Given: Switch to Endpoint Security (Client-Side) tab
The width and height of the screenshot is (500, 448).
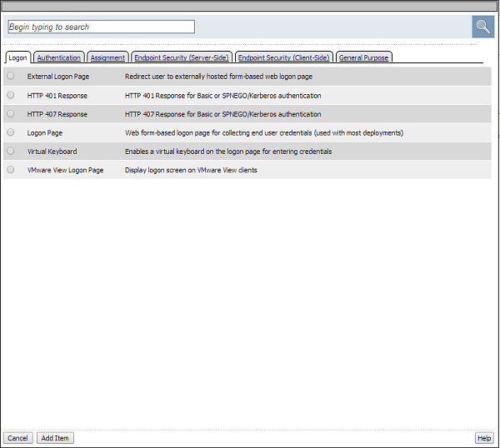Looking at the screenshot, I should coord(284,57).
